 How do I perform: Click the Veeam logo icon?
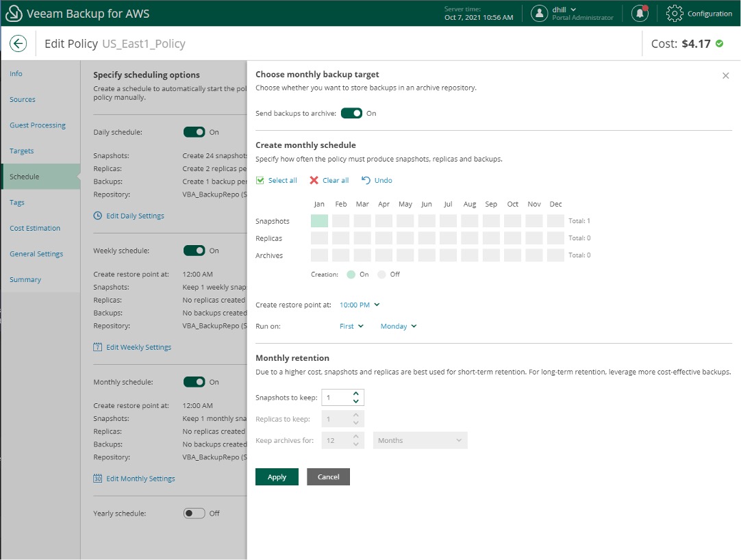point(14,13)
